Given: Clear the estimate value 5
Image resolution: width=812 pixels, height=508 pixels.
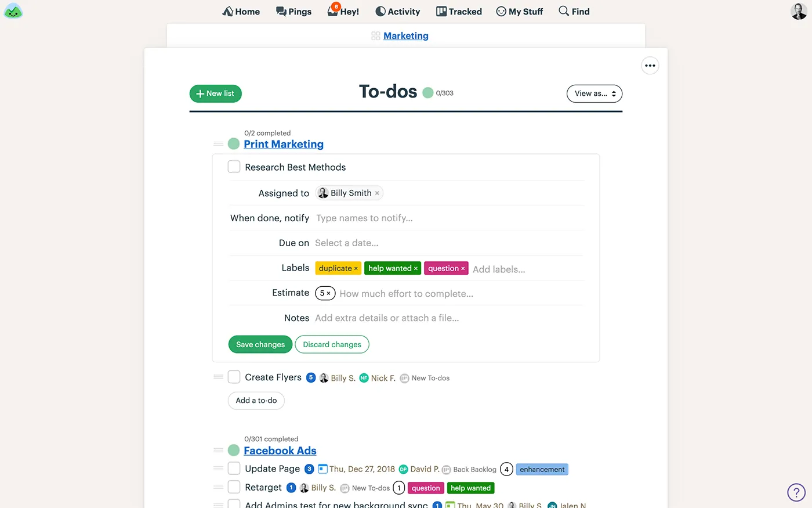Looking at the screenshot, I should click(x=329, y=294).
